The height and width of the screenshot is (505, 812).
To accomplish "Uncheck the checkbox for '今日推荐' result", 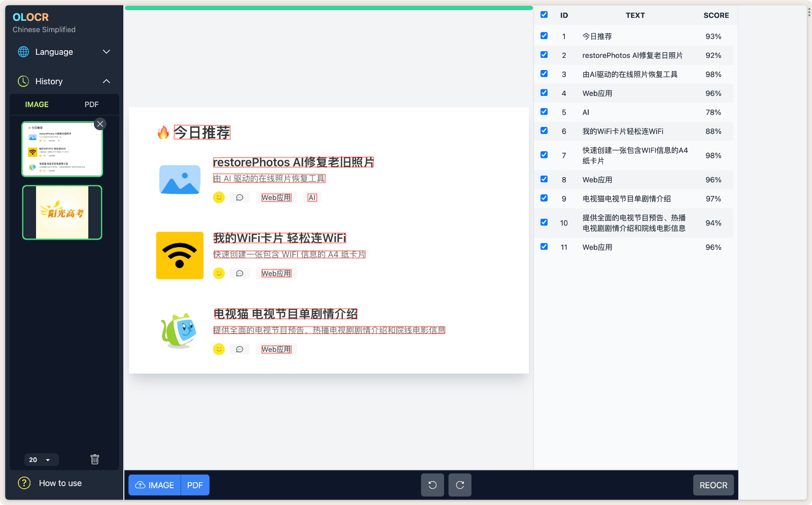I will (544, 36).
